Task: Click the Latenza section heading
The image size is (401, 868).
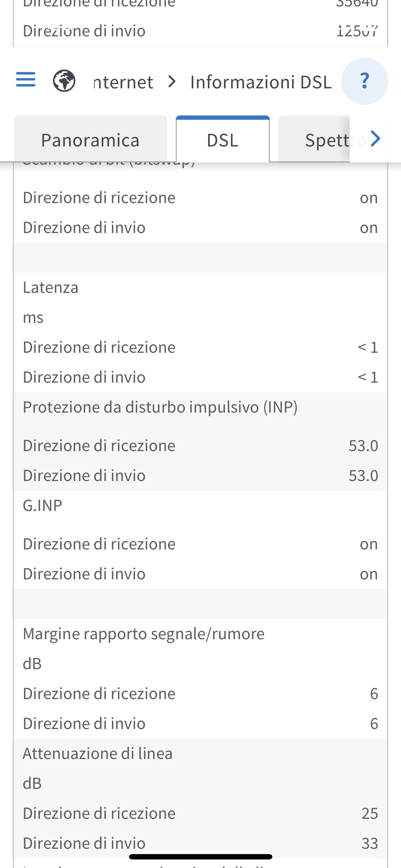Action: (51, 288)
